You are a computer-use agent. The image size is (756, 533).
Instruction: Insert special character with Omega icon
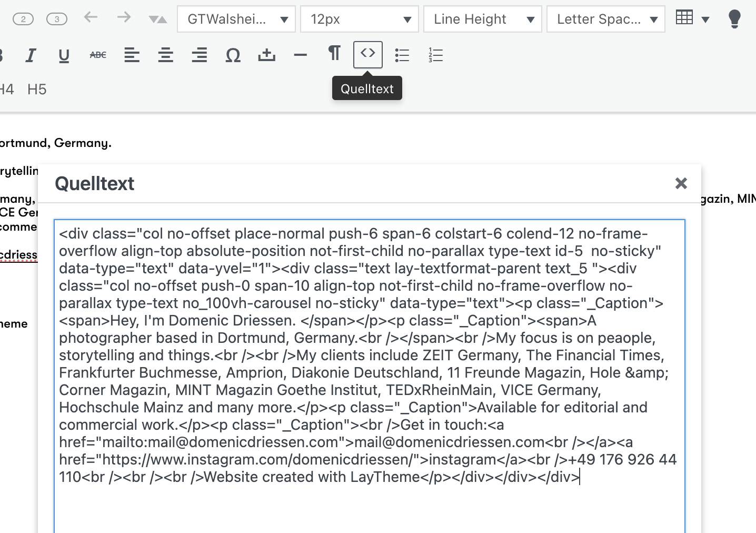233,55
